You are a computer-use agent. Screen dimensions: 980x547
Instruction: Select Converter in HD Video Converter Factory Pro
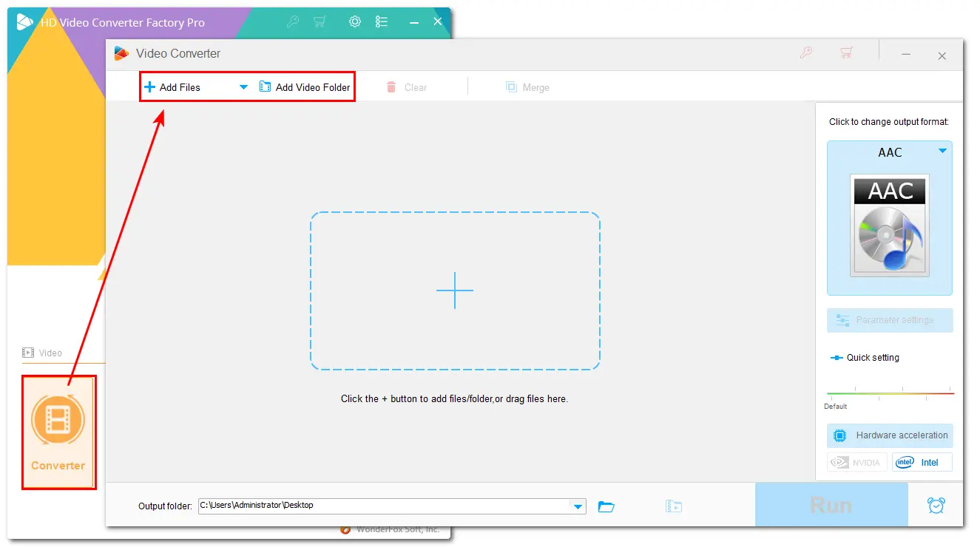pyautogui.click(x=58, y=432)
